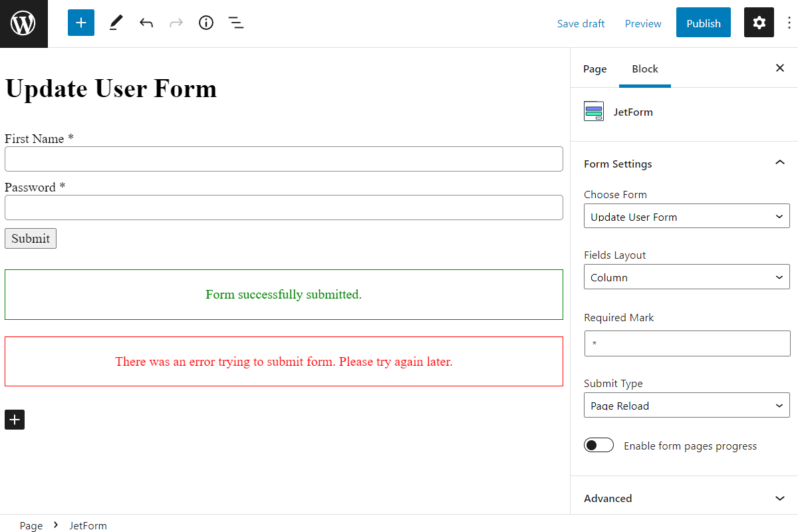Switch to the Page tab

click(x=595, y=68)
